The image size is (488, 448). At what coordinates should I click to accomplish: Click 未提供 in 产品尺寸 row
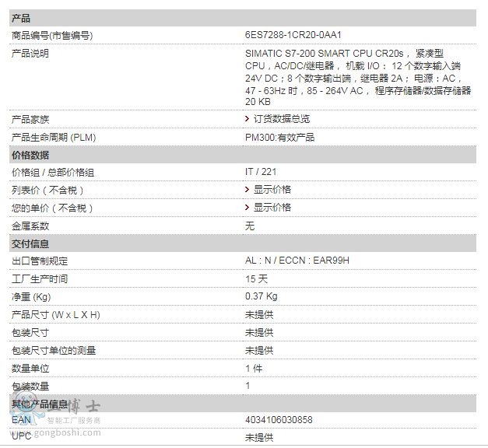[259, 315]
